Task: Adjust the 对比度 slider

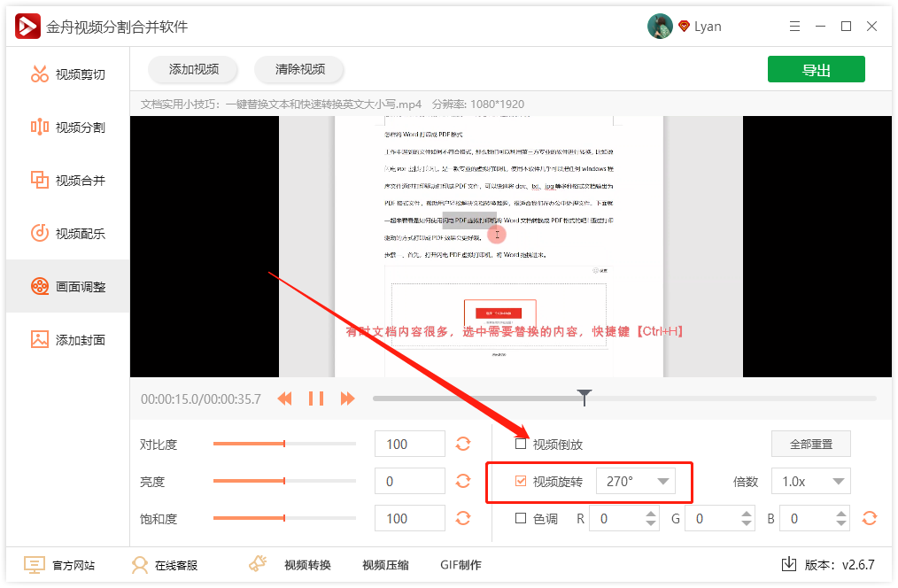Action: click(284, 444)
